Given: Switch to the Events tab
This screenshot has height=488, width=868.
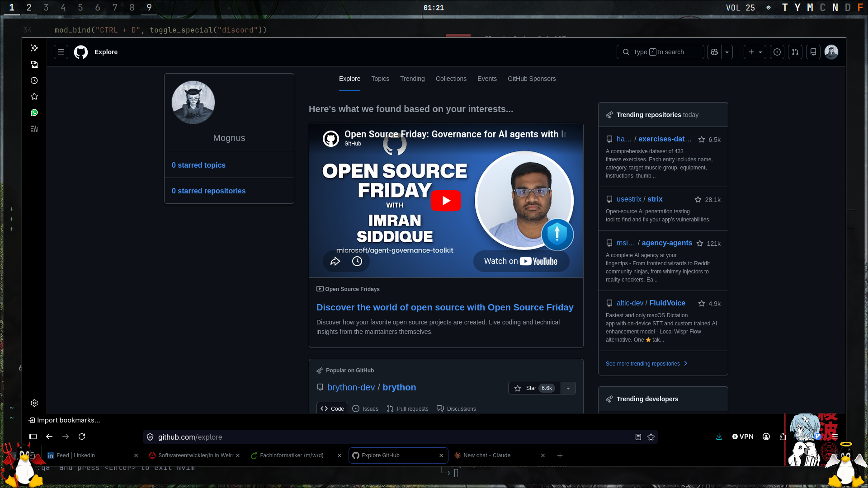Looking at the screenshot, I should (x=487, y=79).
